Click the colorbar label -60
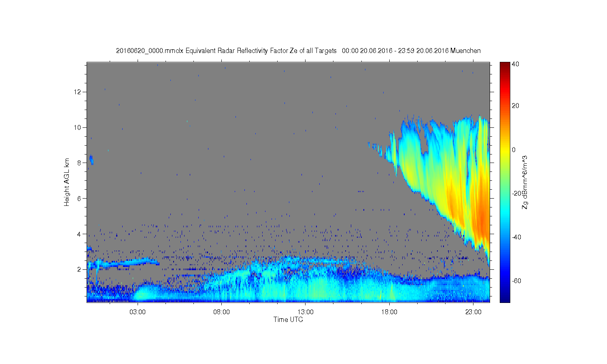Screen dimensions: 607x364 coord(516,281)
